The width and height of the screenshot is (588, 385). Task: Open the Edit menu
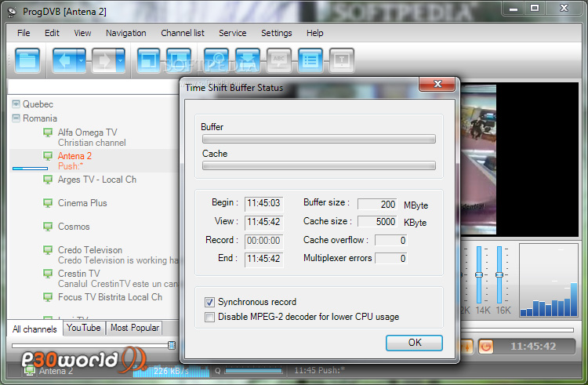[x=52, y=33]
